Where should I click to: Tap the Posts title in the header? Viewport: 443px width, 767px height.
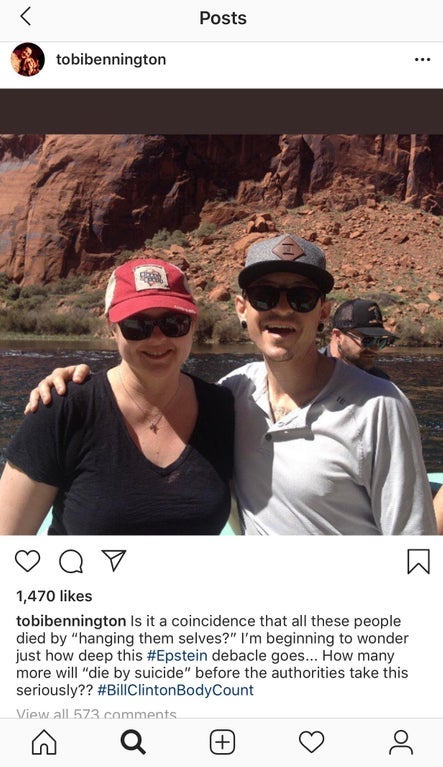(x=223, y=18)
